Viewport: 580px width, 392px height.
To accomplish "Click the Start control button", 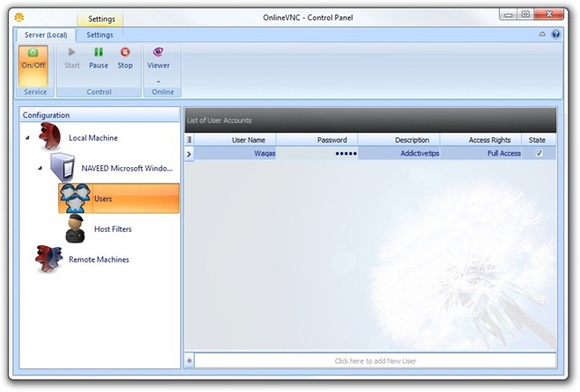I will click(x=72, y=58).
